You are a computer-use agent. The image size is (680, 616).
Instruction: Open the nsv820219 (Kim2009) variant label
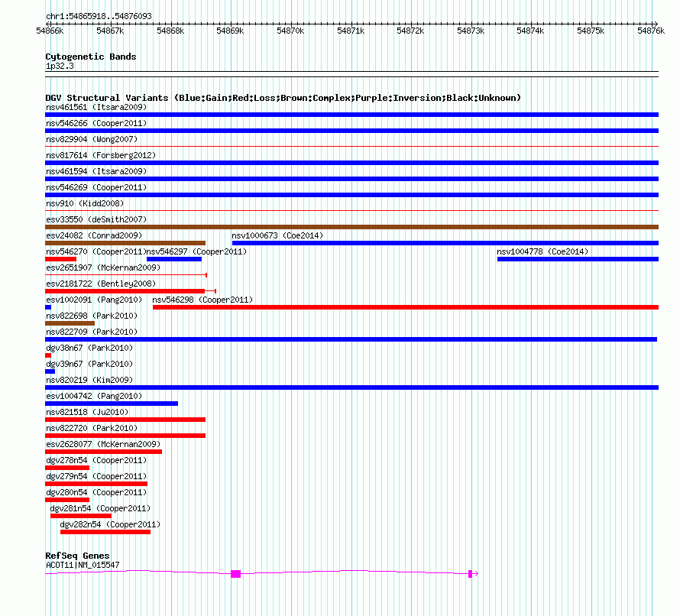coord(89,380)
